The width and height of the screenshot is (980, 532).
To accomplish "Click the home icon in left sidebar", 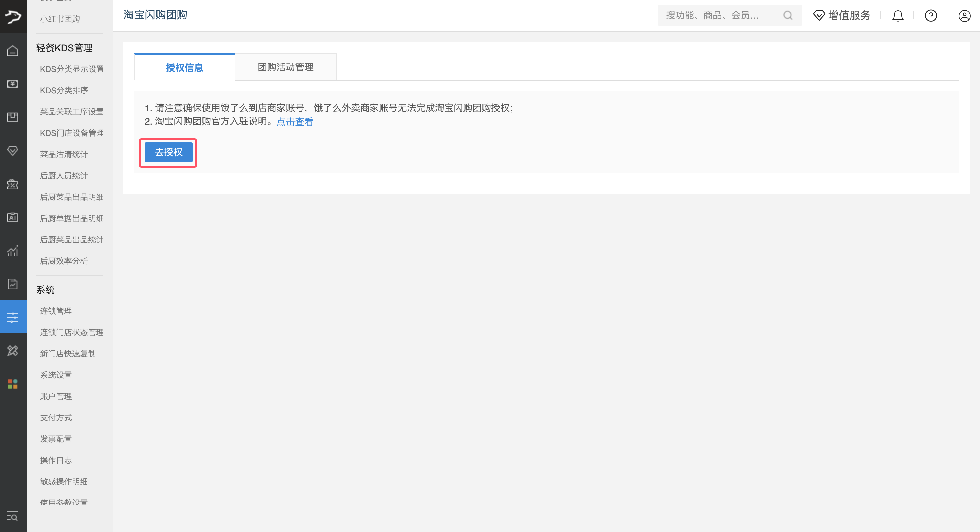I will pos(13,51).
